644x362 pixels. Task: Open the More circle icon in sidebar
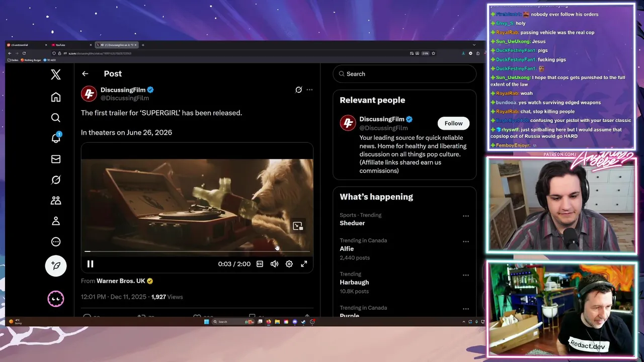56,241
